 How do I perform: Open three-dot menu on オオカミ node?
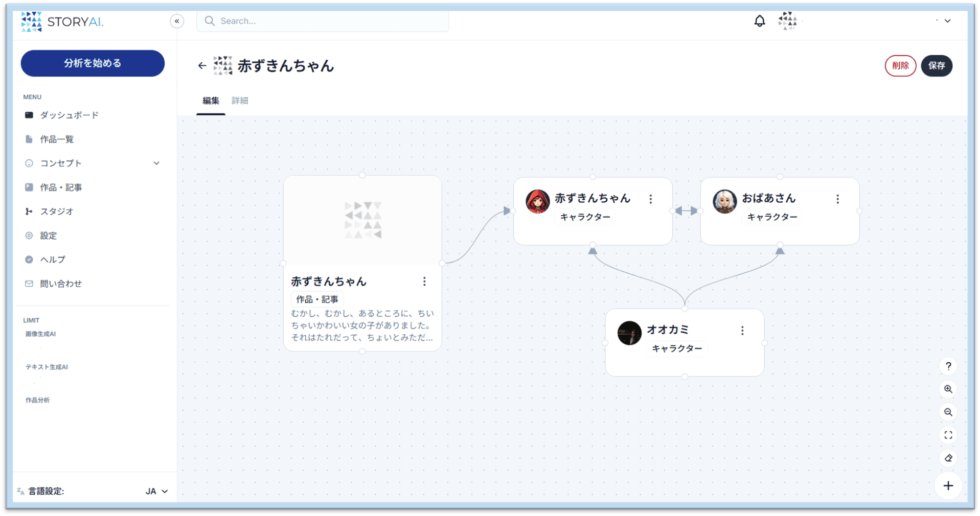(x=742, y=331)
